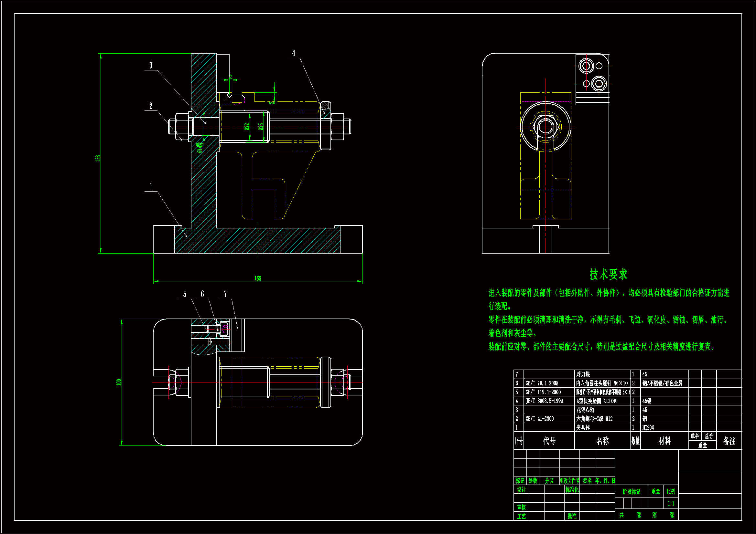Image resolution: width=756 pixels, height=534 pixels.
Task: Click part balloon number 4
Action: click(x=294, y=53)
